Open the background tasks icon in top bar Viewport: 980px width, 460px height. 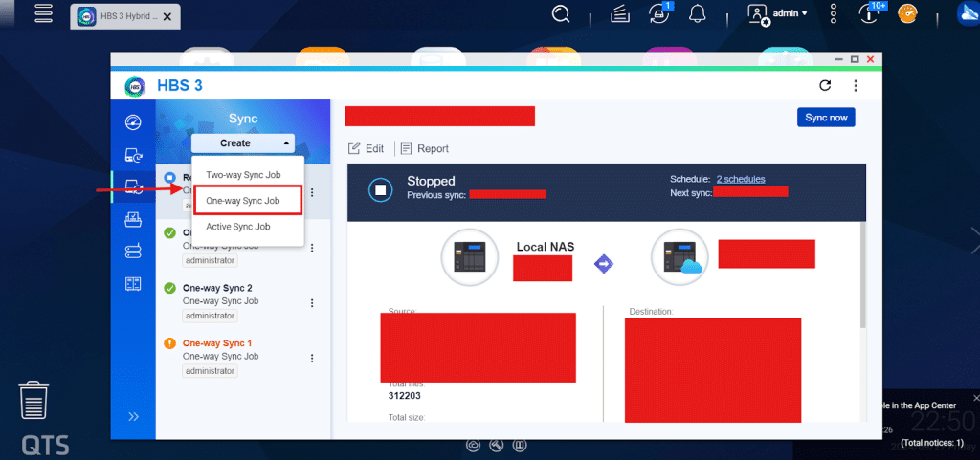(619, 14)
